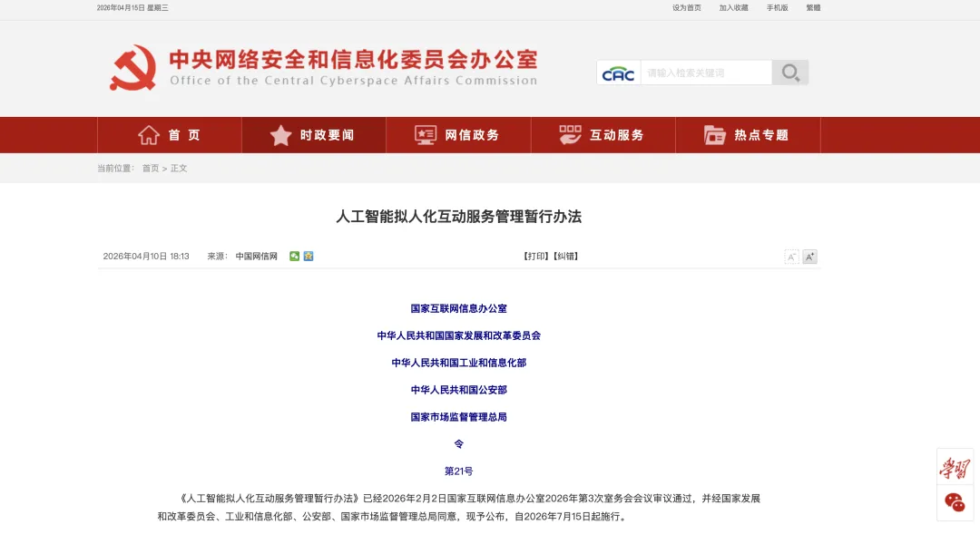Viewport: 980px width, 534px height.
Task: Click 加入收藏 link at top
Action: (733, 8)
